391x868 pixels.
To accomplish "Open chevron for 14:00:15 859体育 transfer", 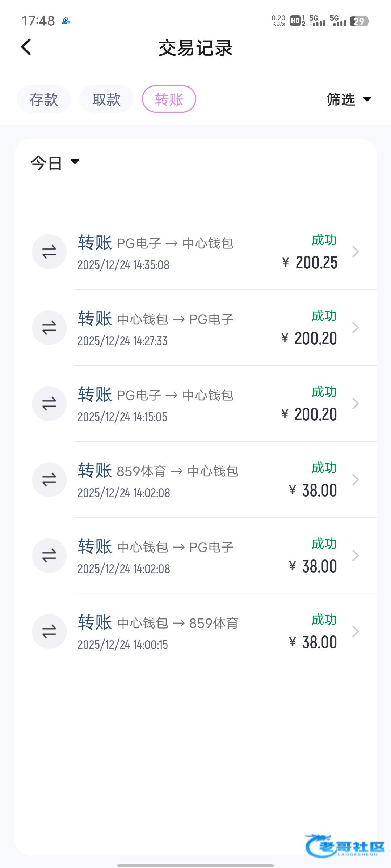I will tap(356, 631).
